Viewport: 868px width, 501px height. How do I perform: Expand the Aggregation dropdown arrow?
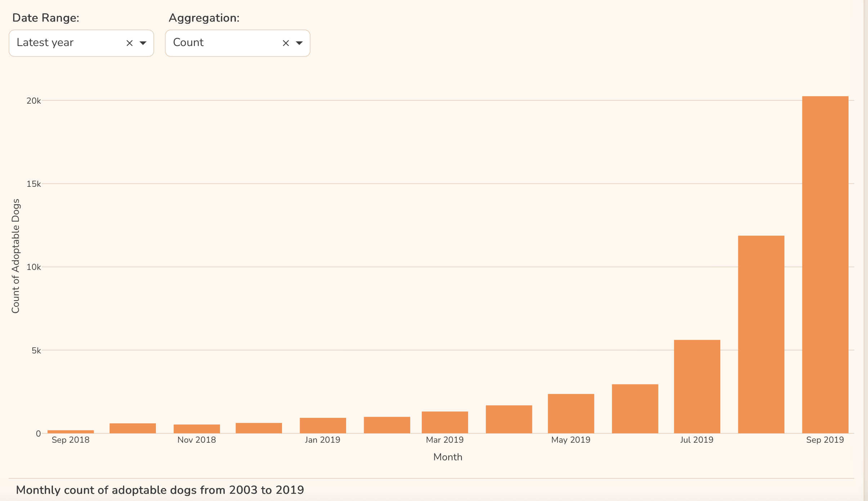[299, 43]
